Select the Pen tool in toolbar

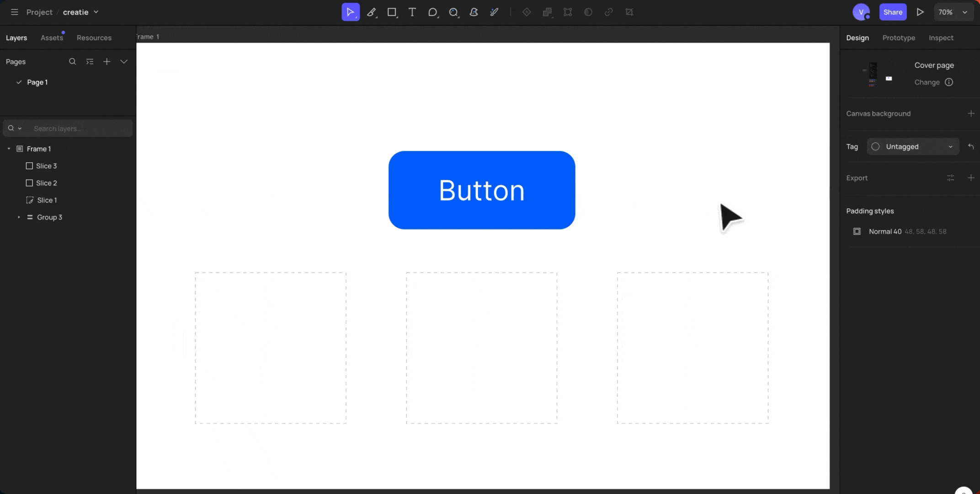pos(371,12)
